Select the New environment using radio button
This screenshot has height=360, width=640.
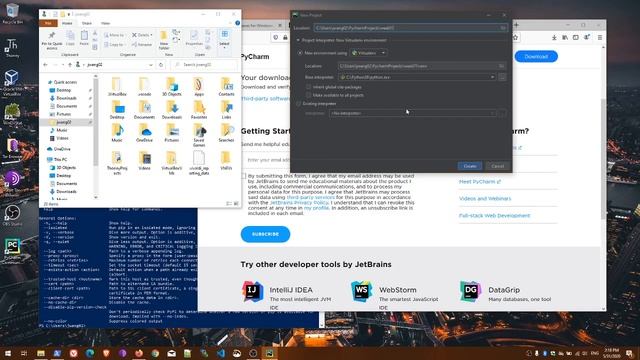pyautogui.click(x=300, y=53)
